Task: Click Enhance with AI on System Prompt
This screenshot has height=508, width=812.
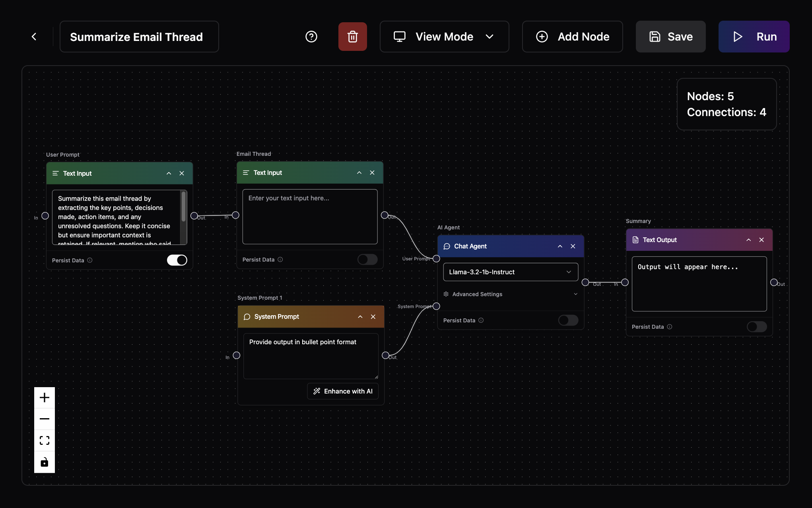Action: tap(342, 391)
